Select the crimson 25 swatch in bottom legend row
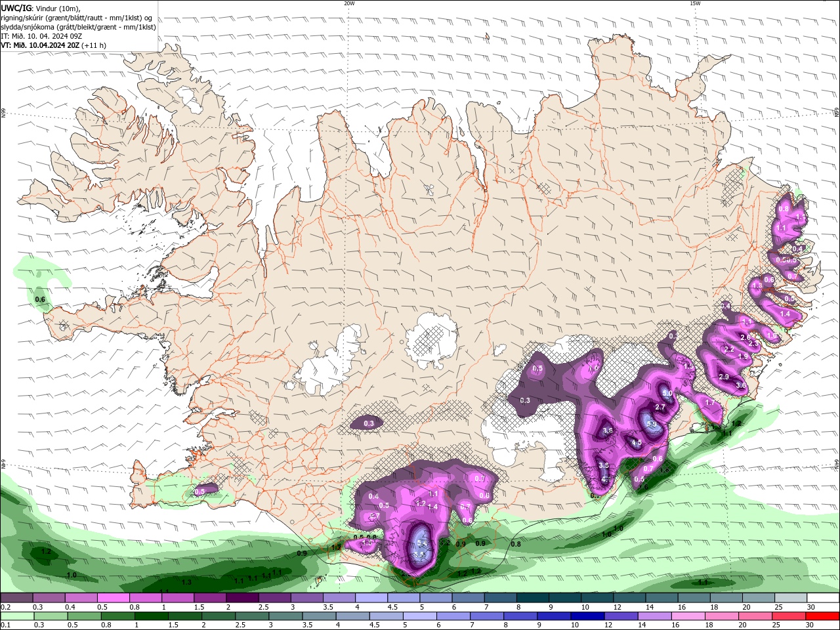Image resolution: width=840 pixels, height=630 pixels. pyautogui.click(x=790, y=616)
